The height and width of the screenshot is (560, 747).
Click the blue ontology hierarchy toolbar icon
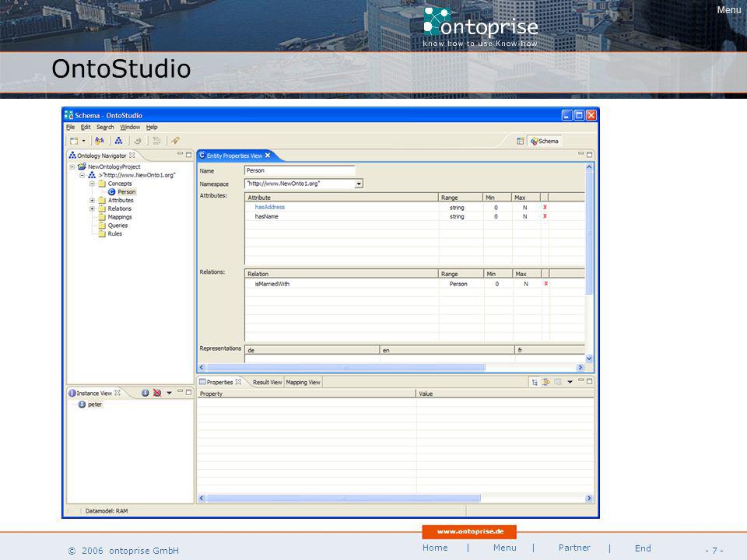(118, 141)
